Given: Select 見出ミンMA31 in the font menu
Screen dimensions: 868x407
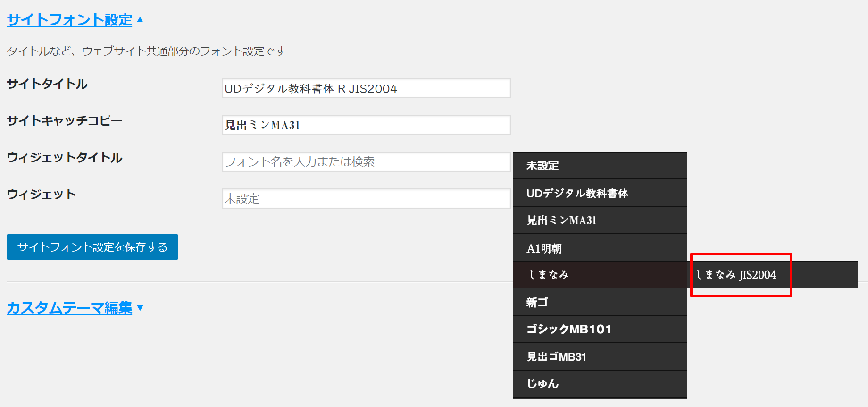Looking at the screenshot, I should (x=600, y=220).
